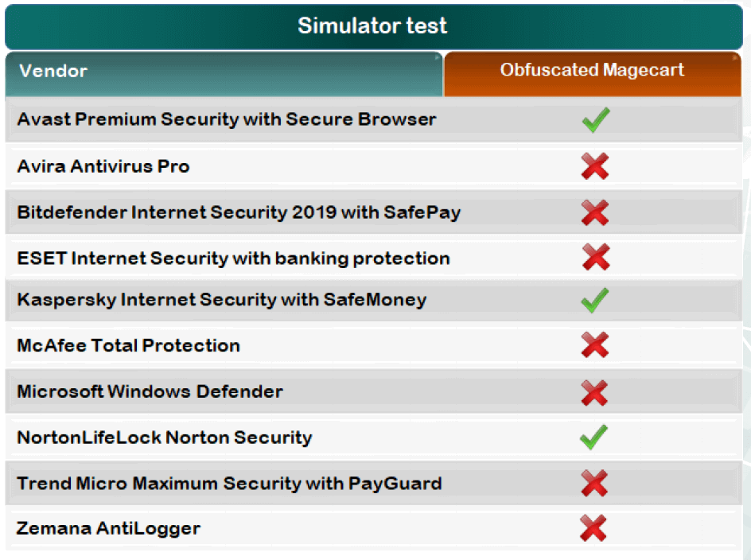Click the Zemana AntiLogger vendor name
The width and height of the screenshot is (751, 560).
pyautogui.click(x=109, y=528)
